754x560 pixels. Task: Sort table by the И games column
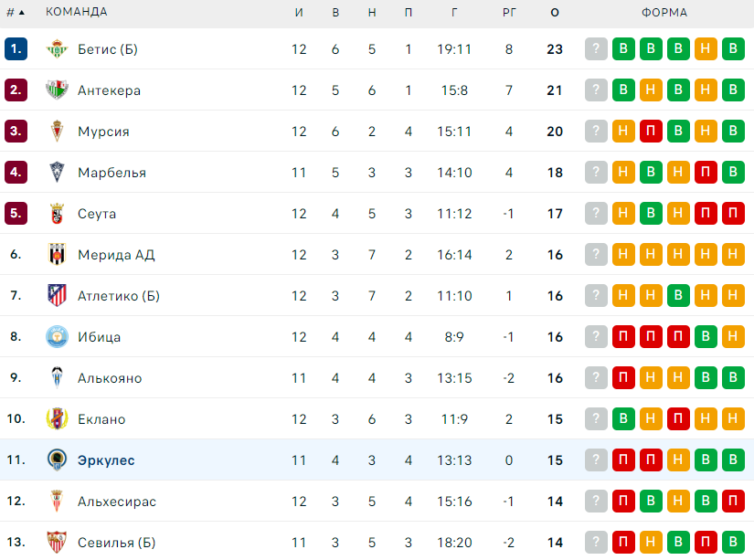(299, 12)
